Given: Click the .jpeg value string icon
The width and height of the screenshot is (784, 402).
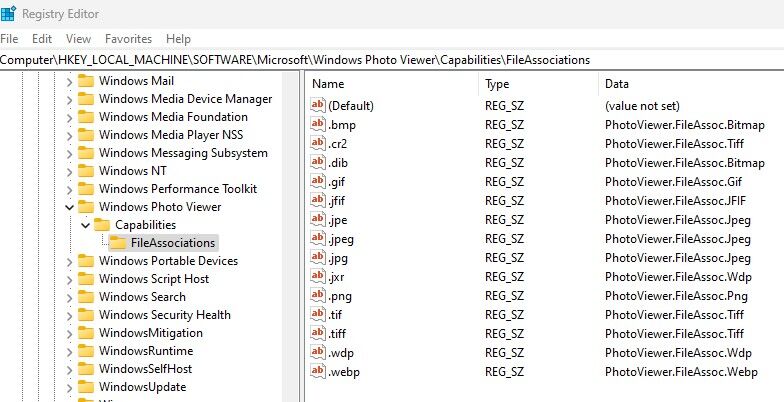Looking at the screenshot, I should tap(318, 238).
